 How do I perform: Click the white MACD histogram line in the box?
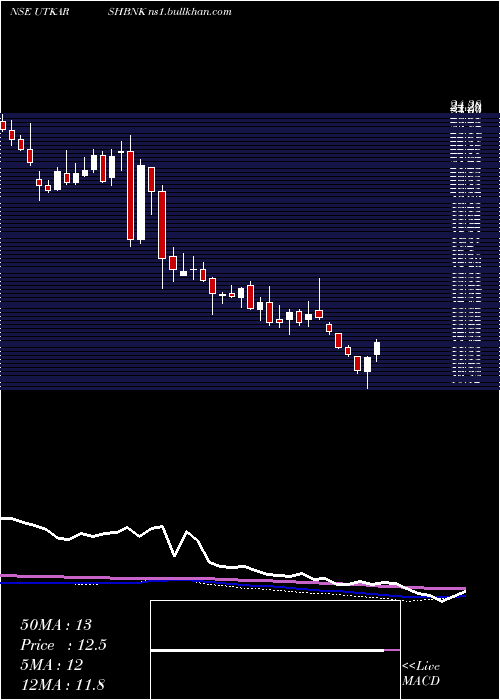coord(267,650)
